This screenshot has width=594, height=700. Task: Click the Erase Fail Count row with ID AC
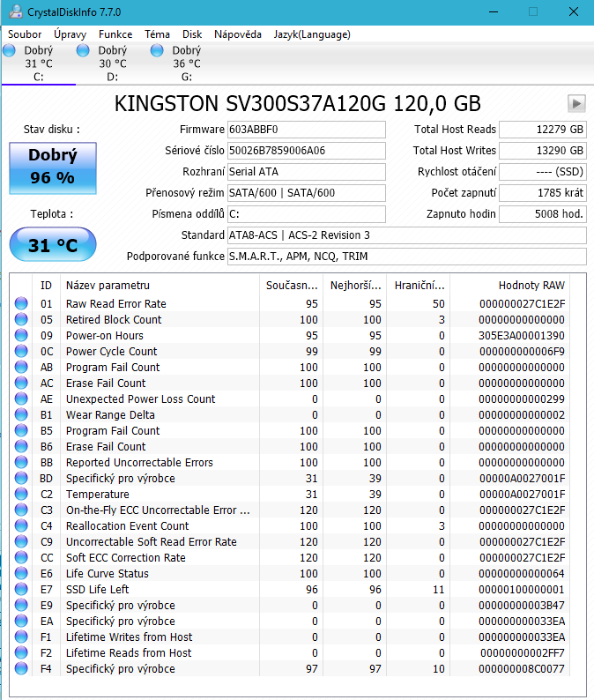click(290, 383)
